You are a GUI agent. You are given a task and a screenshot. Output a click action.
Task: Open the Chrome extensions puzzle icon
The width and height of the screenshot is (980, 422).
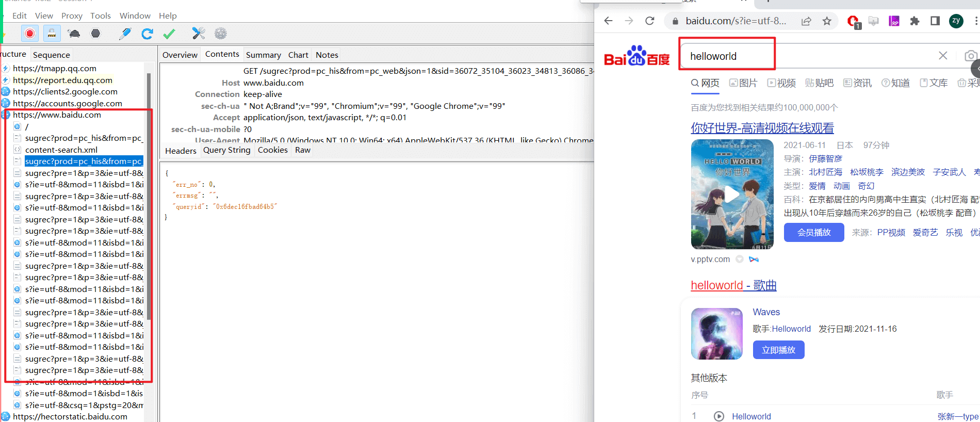pos(914,21)
